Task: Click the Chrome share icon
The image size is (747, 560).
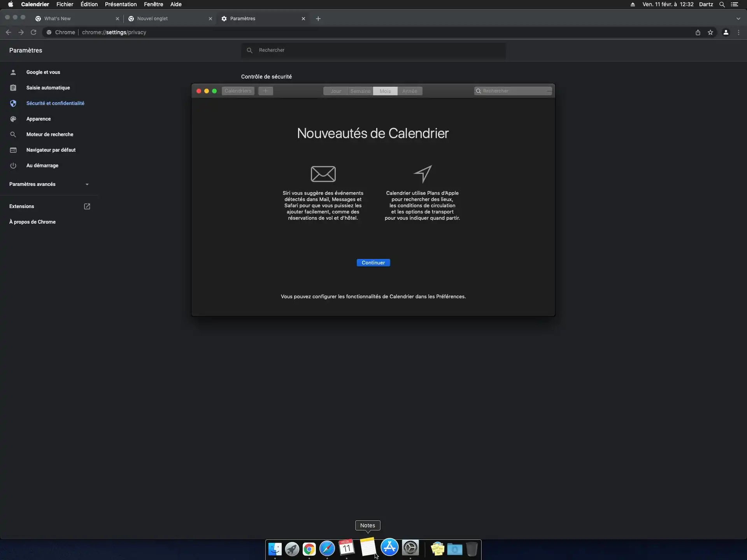Action: point(698,32)
